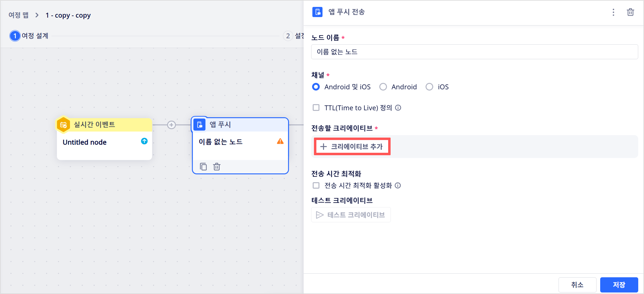Select the iOS radio button
This screenshot has width=644, height=294.
click(429, 87)
